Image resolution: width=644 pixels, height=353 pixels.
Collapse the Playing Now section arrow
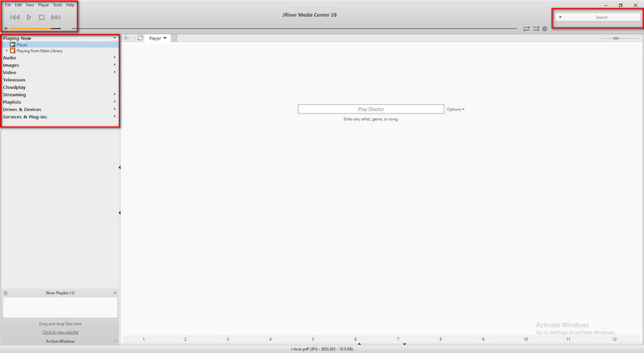click(114, 38)
